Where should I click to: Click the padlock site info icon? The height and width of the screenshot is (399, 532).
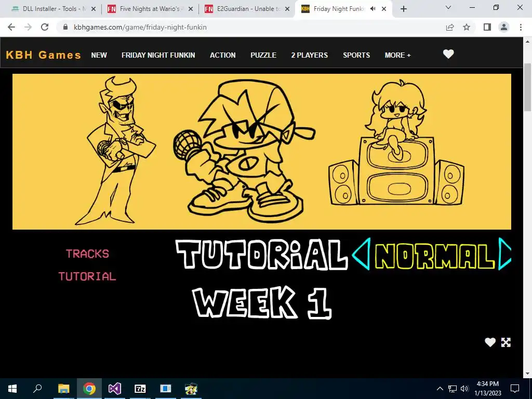[65, 27]
